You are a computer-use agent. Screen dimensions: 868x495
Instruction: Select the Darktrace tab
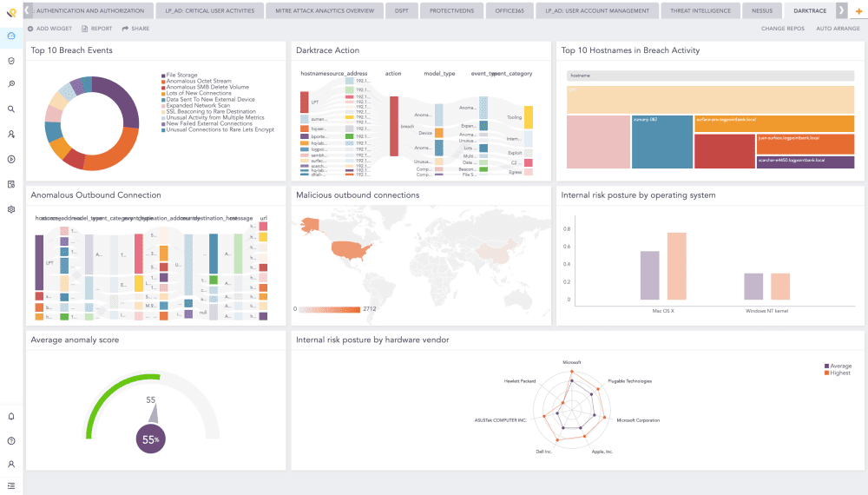pyautogui.click(x=810, y=10)
